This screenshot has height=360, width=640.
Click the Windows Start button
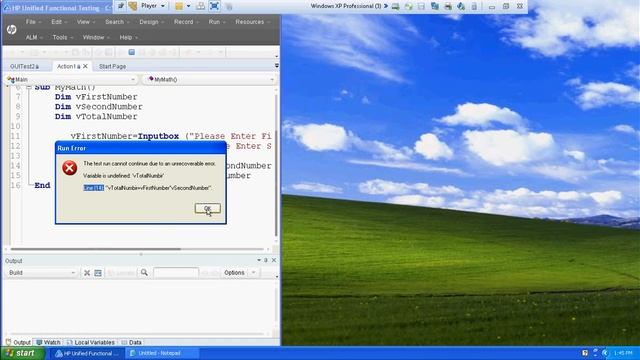click(x=22, y=353)
